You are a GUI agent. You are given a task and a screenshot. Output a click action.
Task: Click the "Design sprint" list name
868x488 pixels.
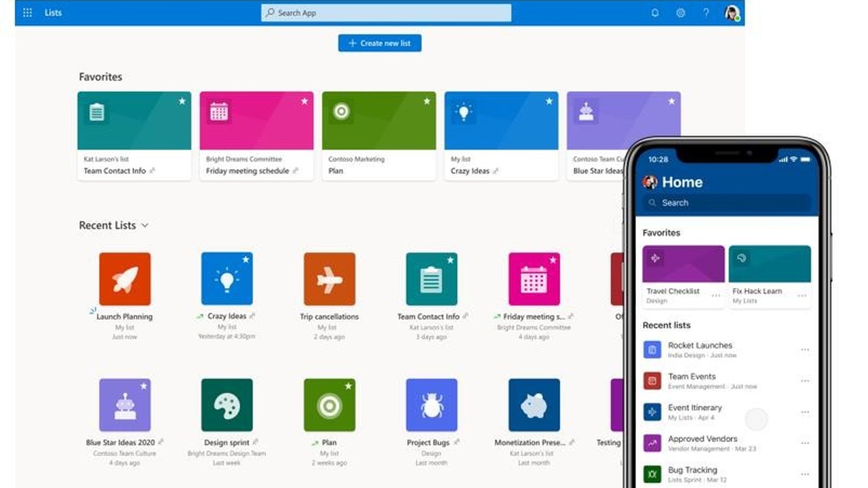tap(226, 443)
